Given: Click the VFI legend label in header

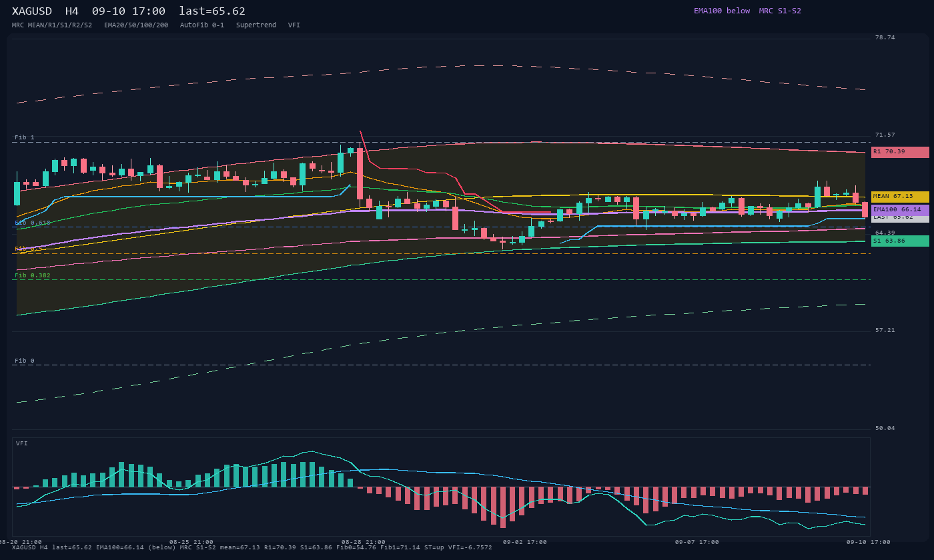Looking at the screenshot, I should [294, 25].
